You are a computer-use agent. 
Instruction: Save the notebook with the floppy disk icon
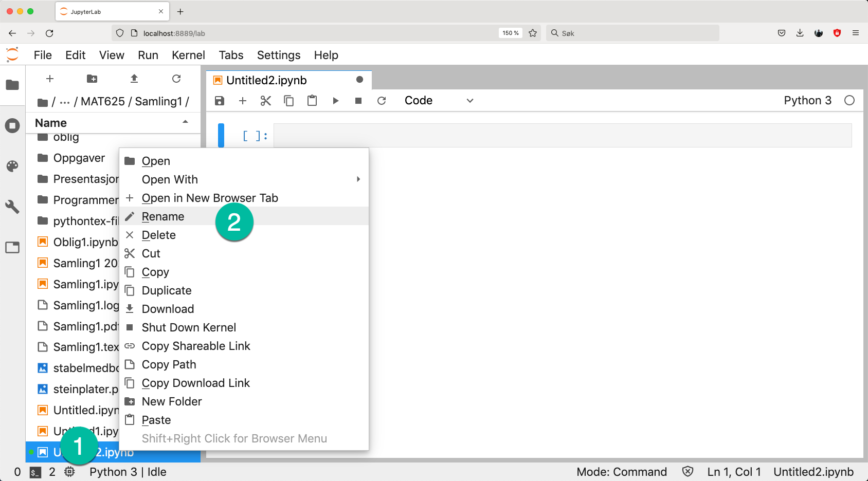(x=220, y=101)
